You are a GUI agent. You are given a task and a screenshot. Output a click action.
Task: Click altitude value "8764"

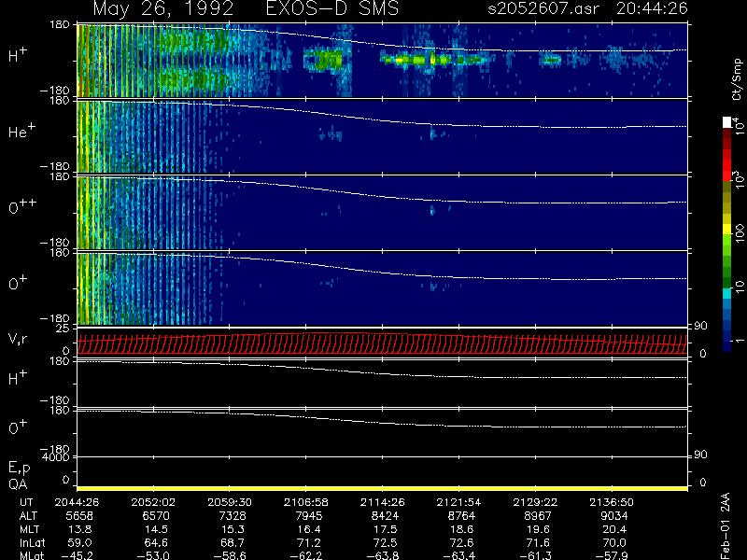461,516
